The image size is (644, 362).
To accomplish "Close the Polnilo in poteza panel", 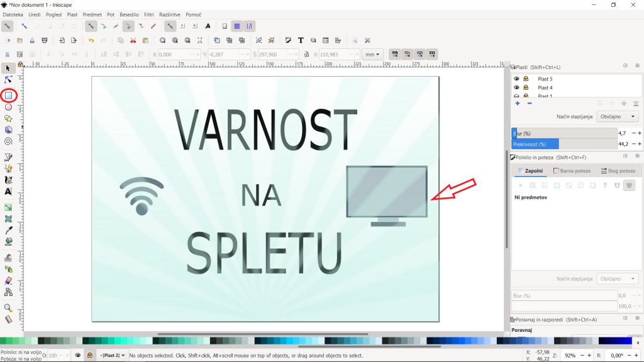I will click(638, 156).
